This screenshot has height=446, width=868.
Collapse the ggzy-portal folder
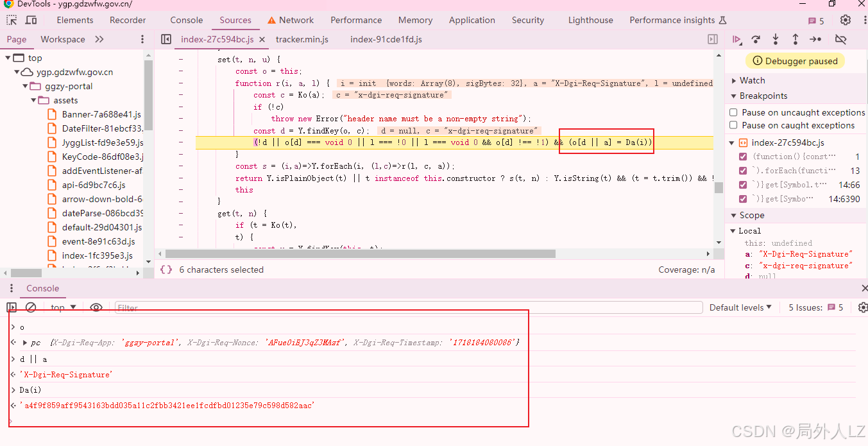tap(25, 86)
